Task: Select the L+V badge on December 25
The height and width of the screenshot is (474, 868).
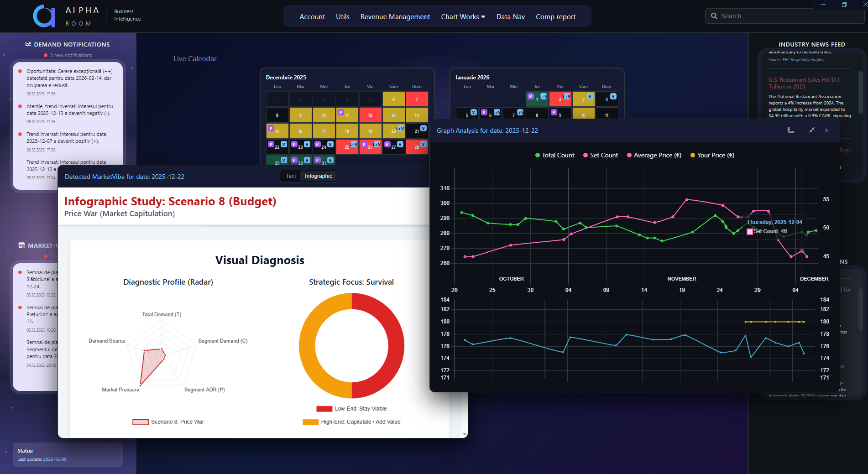Action: 354,145
